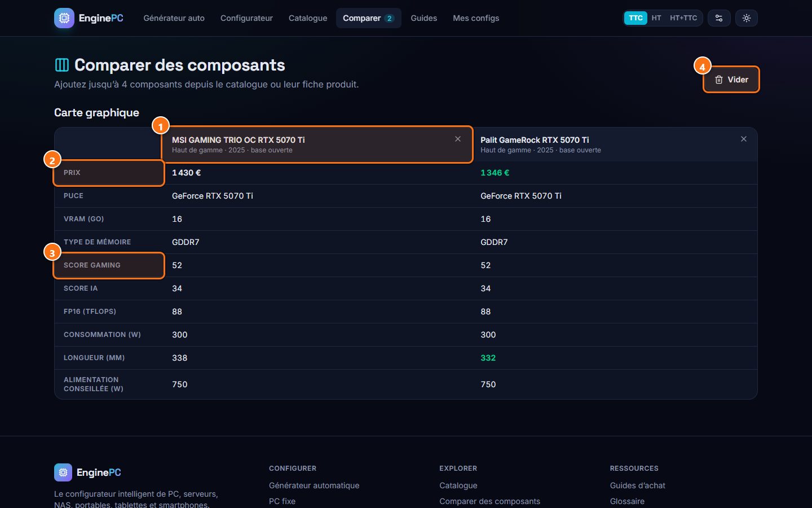
Task: Click the 338 length value for MSI
Action: pos(179,358)
